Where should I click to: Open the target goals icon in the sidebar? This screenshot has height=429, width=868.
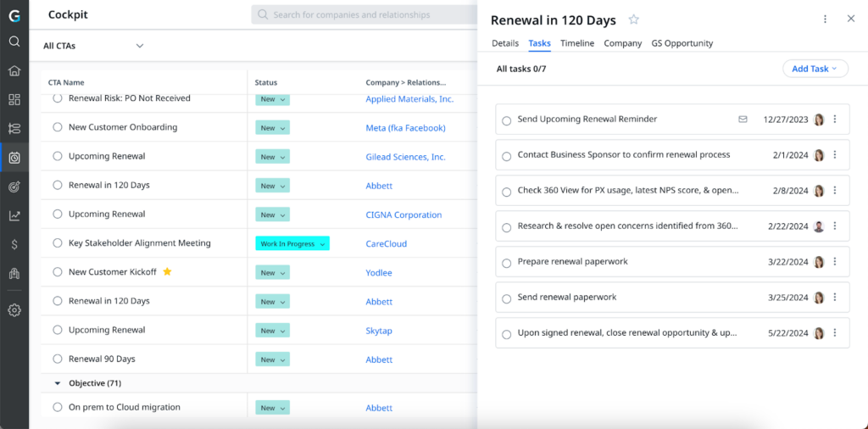14,187
